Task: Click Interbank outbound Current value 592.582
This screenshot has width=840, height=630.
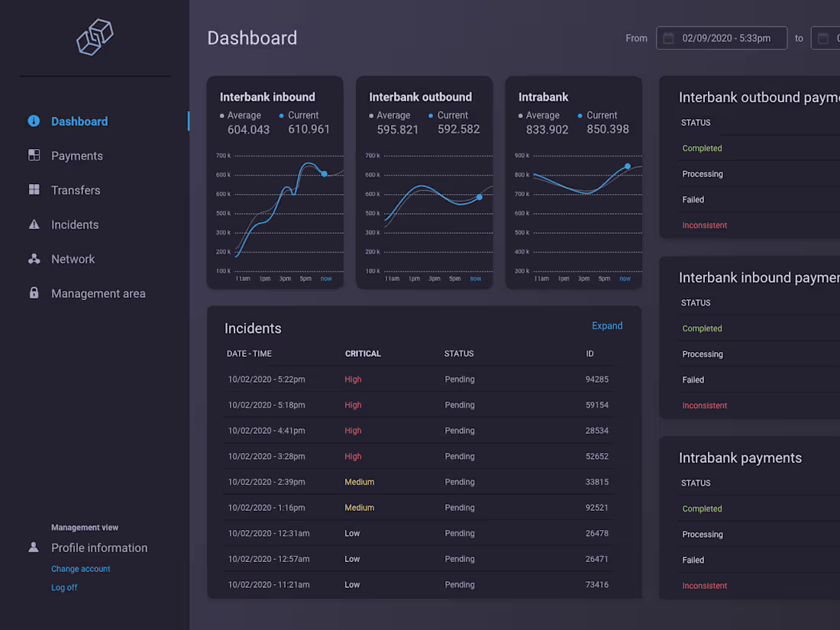Action: point(459,129)
